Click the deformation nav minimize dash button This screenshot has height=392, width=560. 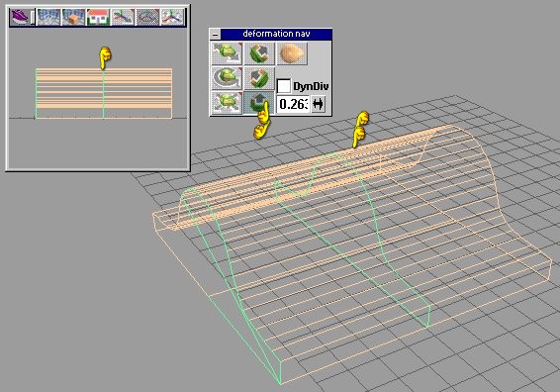[216, 35]
